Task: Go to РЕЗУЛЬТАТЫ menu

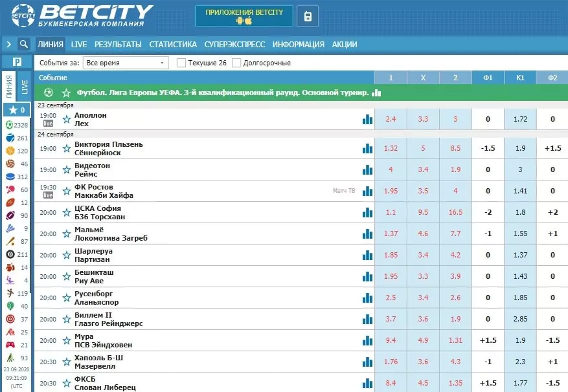Action: [118, 44]
